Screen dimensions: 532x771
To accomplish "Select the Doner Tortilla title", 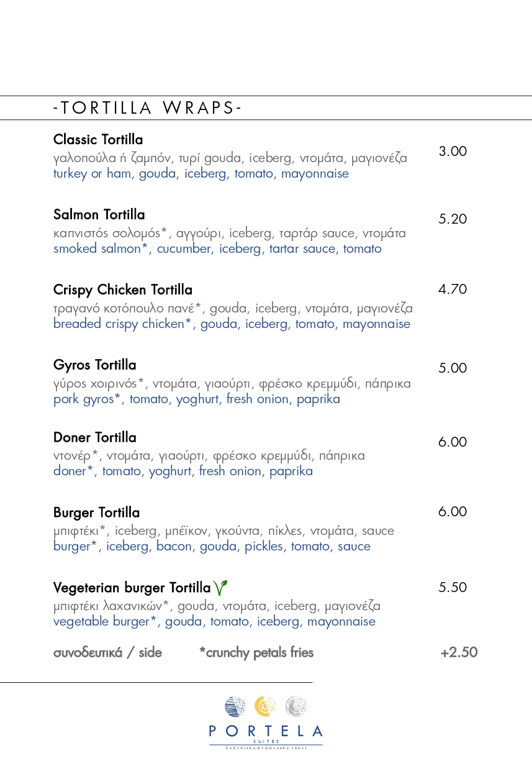I will 95,437.
